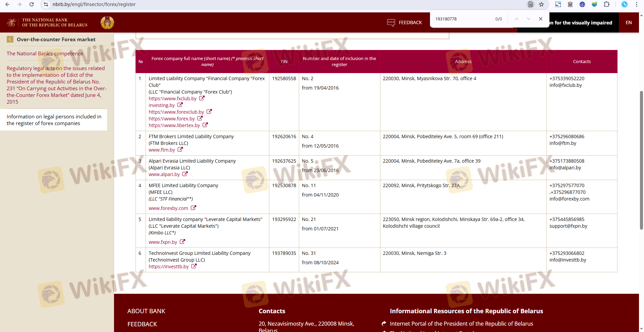Bookmark this page with the star icon
This screenshot has height=332, width=644.
tap(541, 4)
